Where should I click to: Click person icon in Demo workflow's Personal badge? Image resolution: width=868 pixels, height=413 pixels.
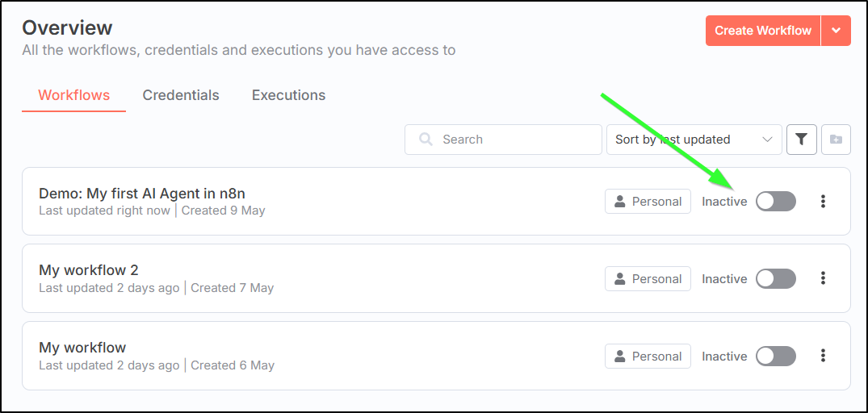(621, 201)
